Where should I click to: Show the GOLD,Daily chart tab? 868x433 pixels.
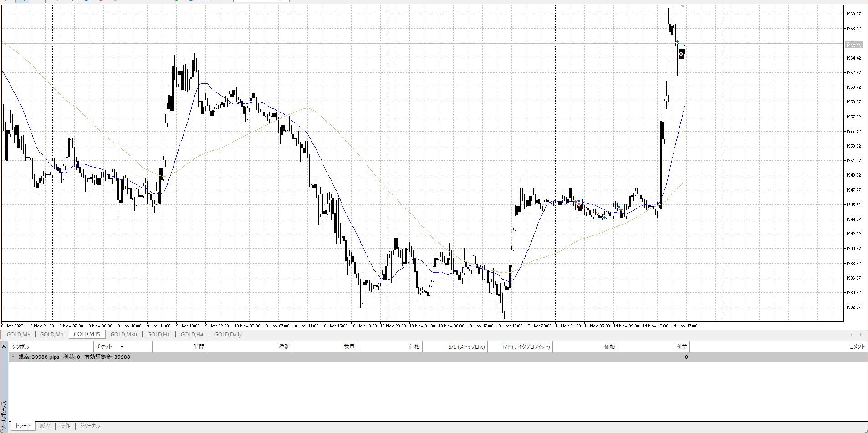pyautogui.click(x=228, y=335)
